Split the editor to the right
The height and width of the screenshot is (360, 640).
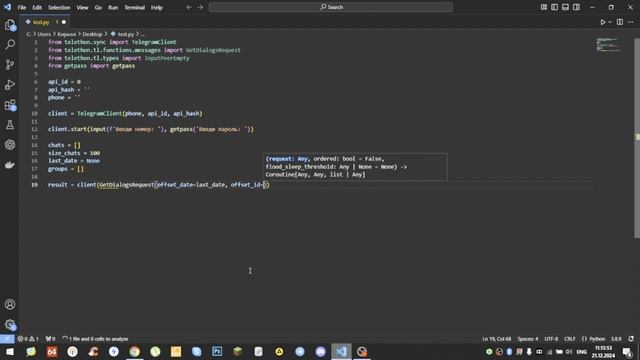coord(620,22)
